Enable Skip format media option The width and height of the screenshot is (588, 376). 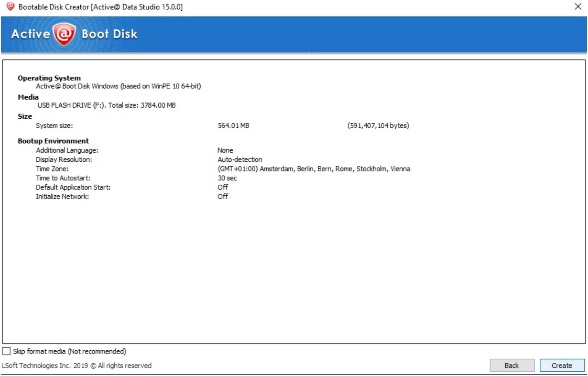coord(6,351)
